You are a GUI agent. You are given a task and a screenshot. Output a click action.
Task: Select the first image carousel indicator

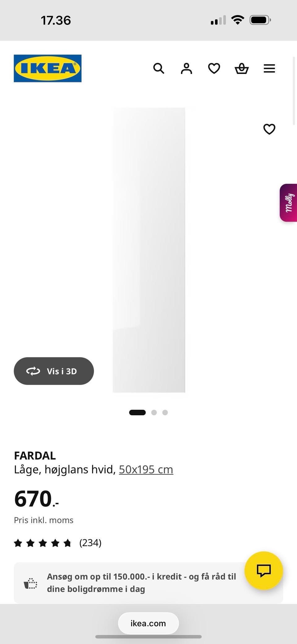(x=137, y=413)
